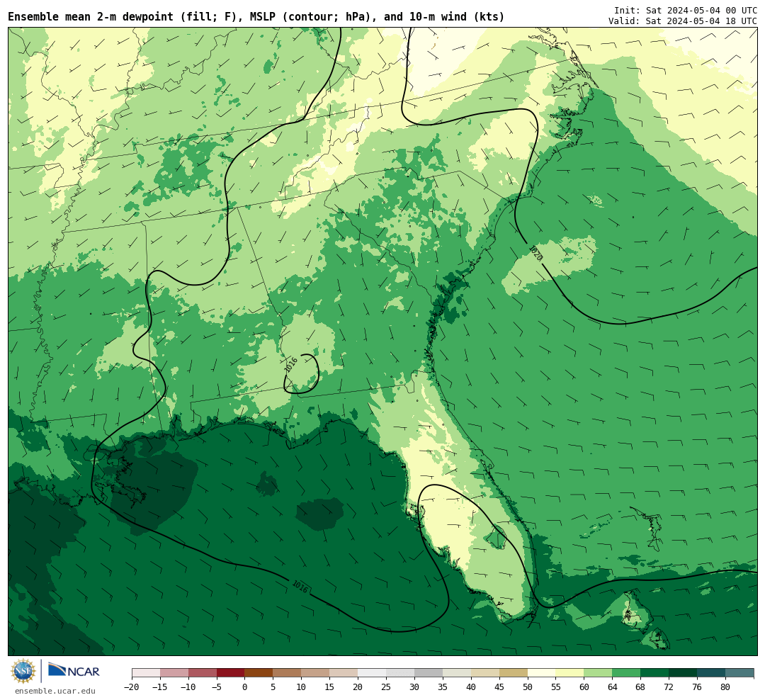Click the NSF logo

click(x=23, y=671)
